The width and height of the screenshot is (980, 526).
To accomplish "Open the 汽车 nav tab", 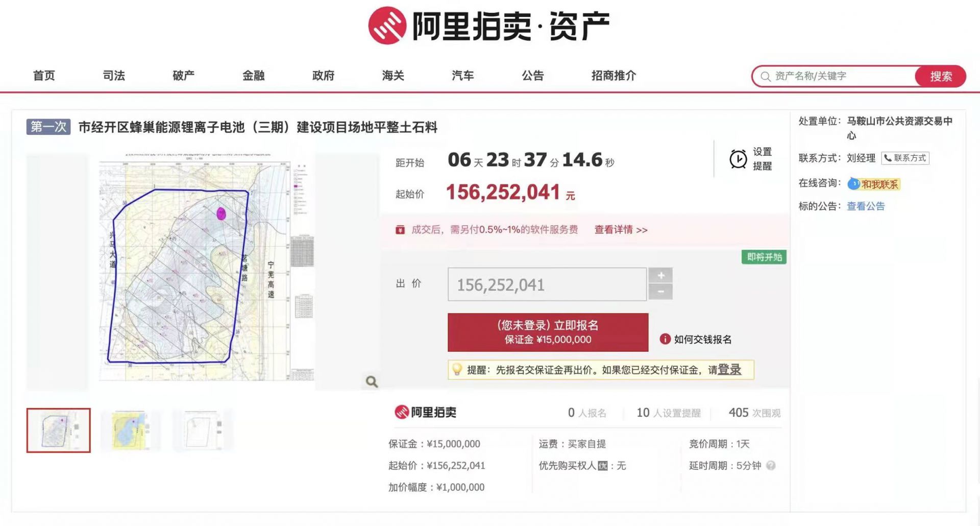I will (x=463, y=76).
